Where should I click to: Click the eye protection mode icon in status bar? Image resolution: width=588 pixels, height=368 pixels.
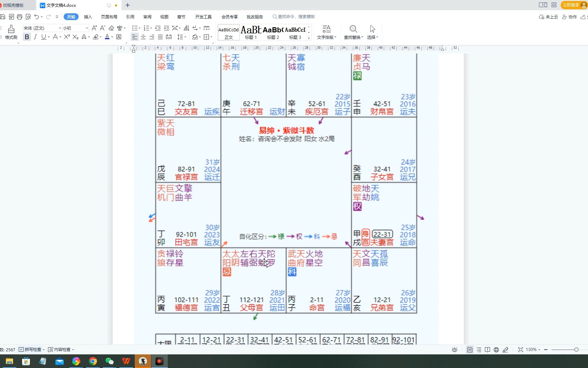point(454,350)
